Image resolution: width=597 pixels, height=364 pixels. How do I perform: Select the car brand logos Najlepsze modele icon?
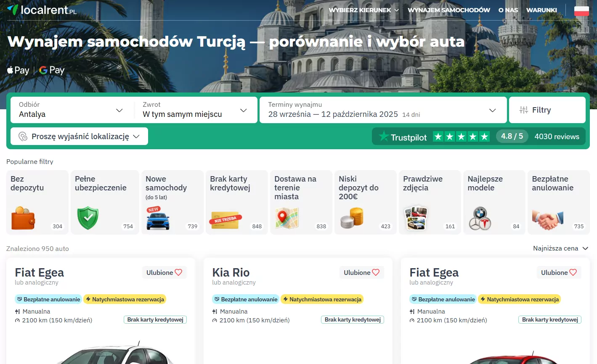(x=480, y=219)
